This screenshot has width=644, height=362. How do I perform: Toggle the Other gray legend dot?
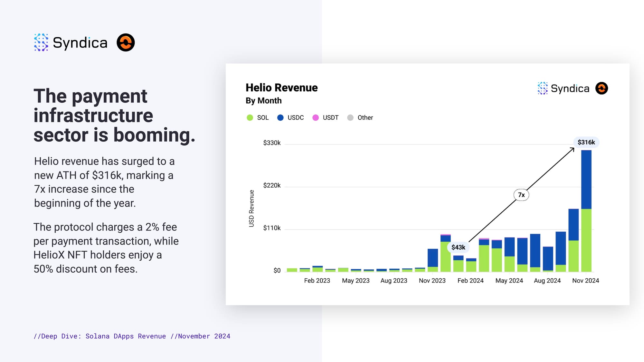click(350, 118)
